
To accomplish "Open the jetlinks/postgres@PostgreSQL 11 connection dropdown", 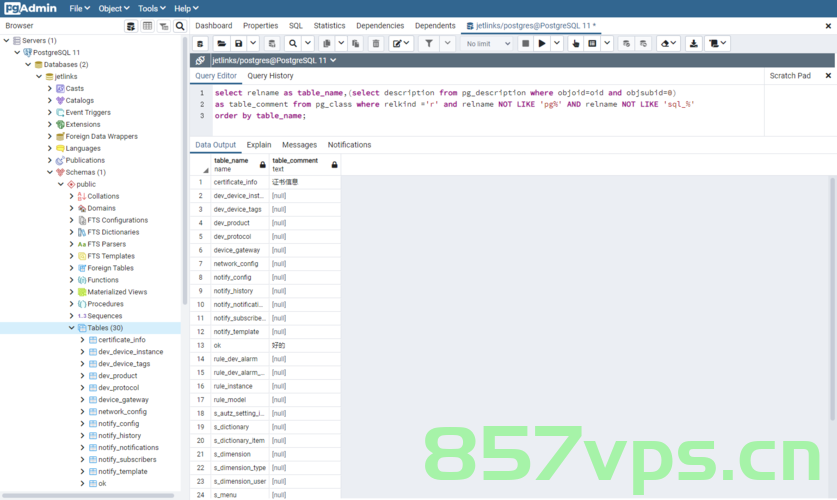I will (x=274, y=60).
